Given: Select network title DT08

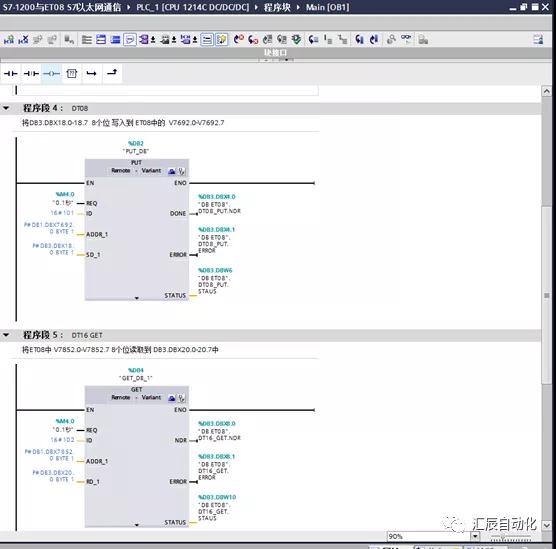Looking at the screenshot, I should (x=80, y=108).
